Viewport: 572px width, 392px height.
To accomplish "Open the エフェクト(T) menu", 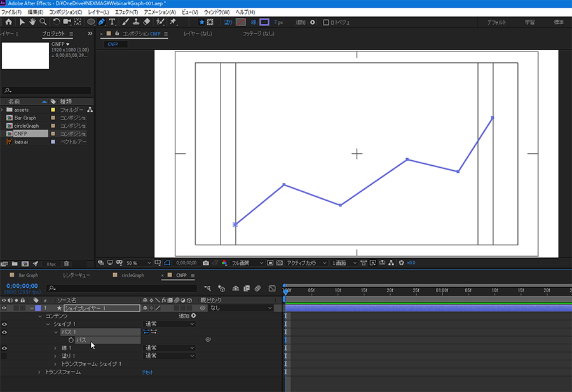I will [126, 12].
